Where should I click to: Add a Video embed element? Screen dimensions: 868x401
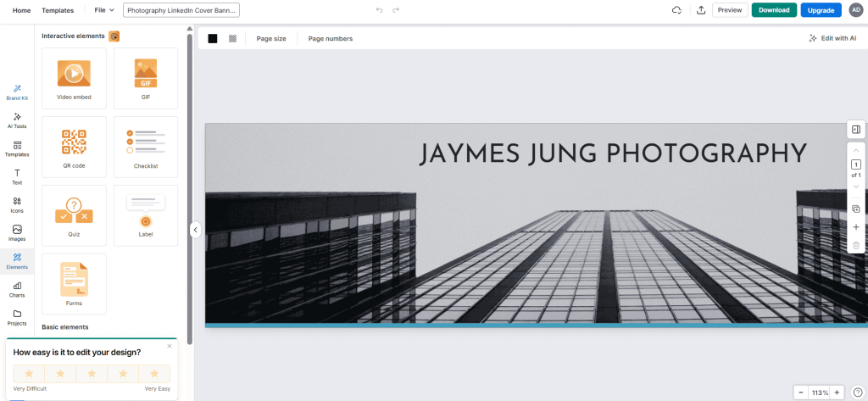tap(74, 78)
